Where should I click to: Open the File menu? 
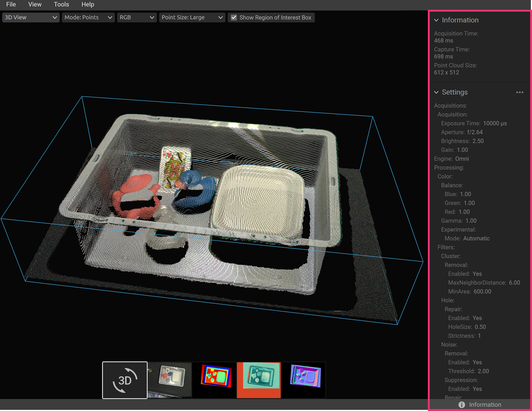(11, 5)
